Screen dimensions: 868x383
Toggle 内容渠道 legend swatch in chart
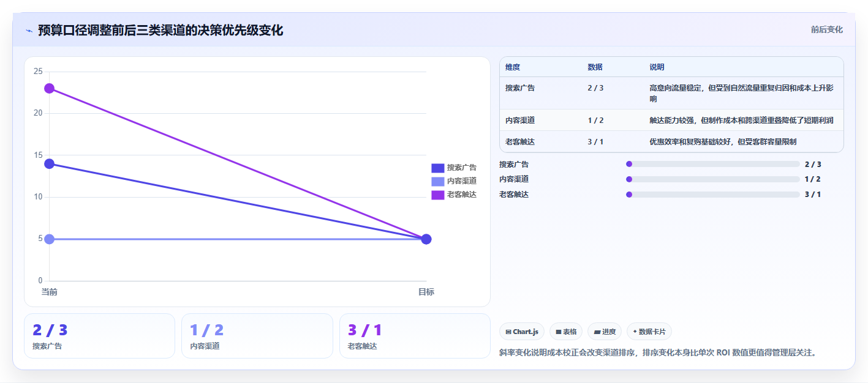point(437,181)
